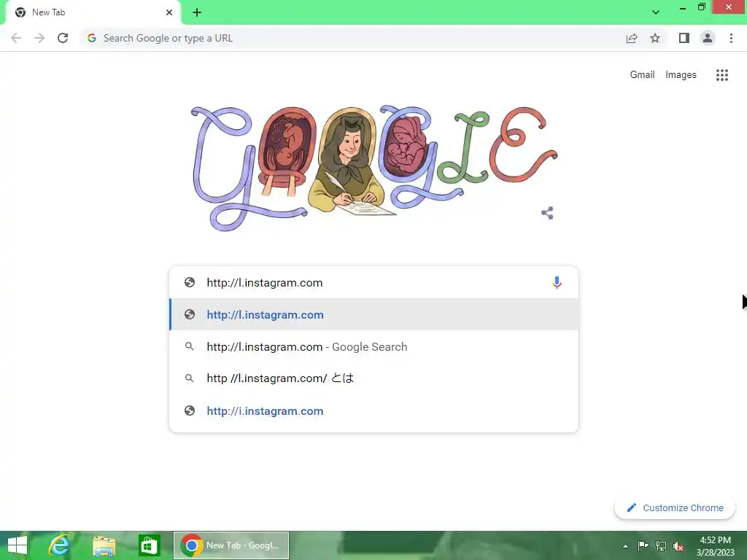Image resolution: width=747 pixels, height=560 pixels.
Task: Select the New Tab tab
Action: 93,12
